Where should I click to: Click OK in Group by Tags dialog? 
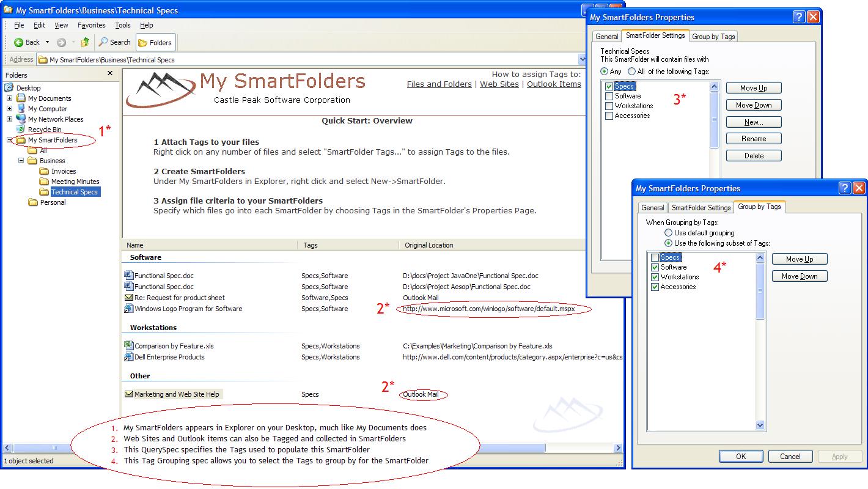pyautogui.click(x=741, y=456)
